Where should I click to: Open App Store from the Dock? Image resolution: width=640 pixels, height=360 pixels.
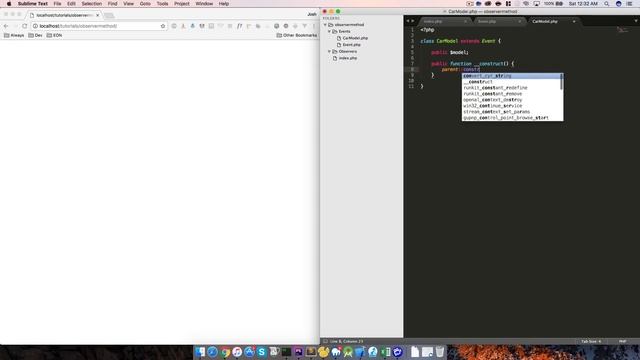coord(249,352)
